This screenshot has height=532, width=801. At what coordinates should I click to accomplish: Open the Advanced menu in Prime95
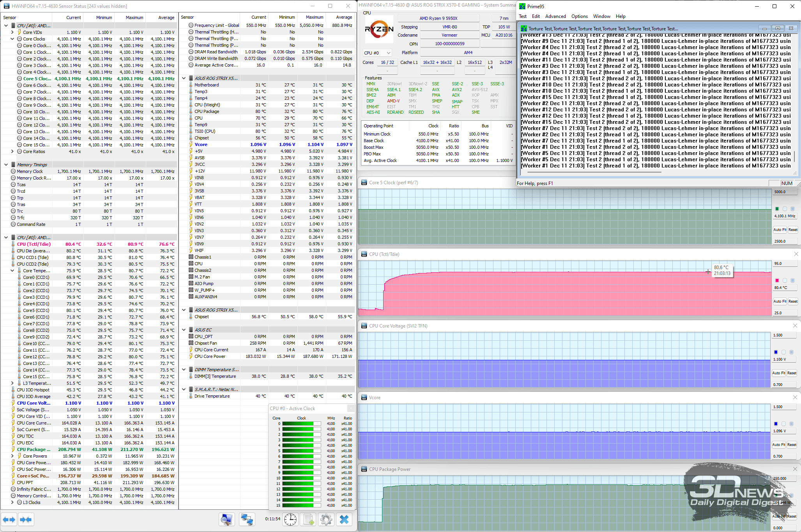(x=555, y=16)
